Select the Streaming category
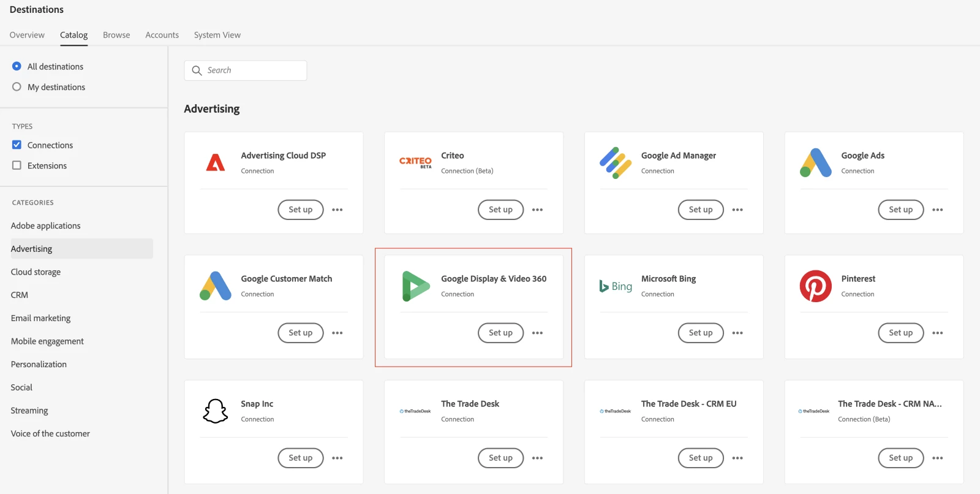The width and height of the screenshot is (980, 494). pos(29,411)
